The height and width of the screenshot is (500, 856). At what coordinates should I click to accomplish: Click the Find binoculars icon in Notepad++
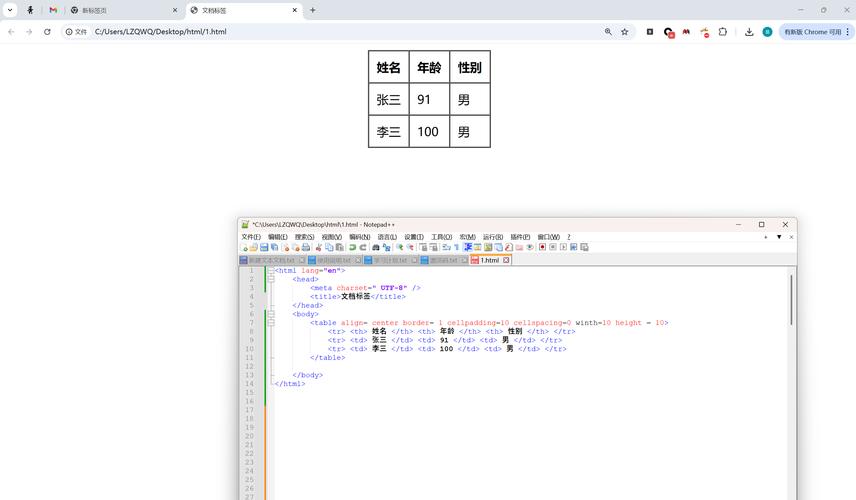[376, 247]
